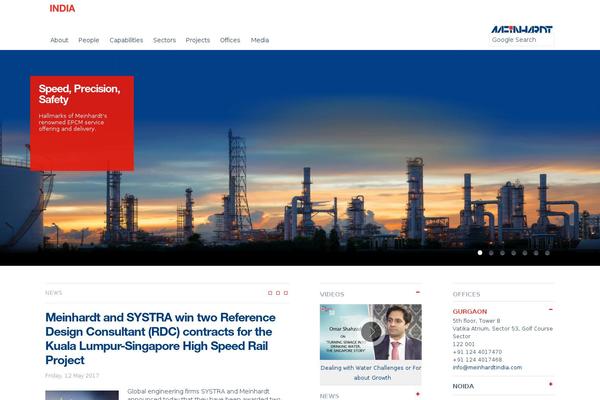600x400 pixels.
Task: Select the first slideshow dot
Action: (x=480, y=253)
